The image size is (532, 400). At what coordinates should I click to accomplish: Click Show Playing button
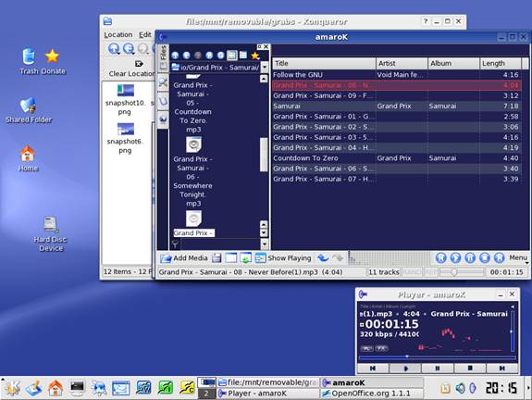click(x=283, y=258)
